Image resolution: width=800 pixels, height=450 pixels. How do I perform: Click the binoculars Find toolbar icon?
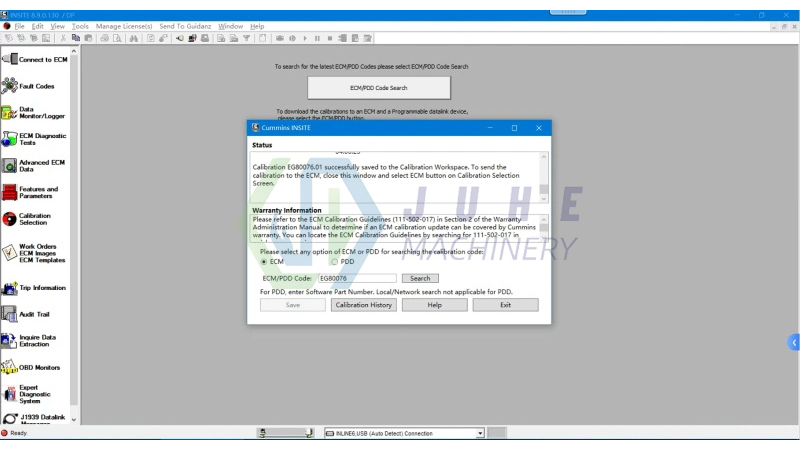coord(134,38)
